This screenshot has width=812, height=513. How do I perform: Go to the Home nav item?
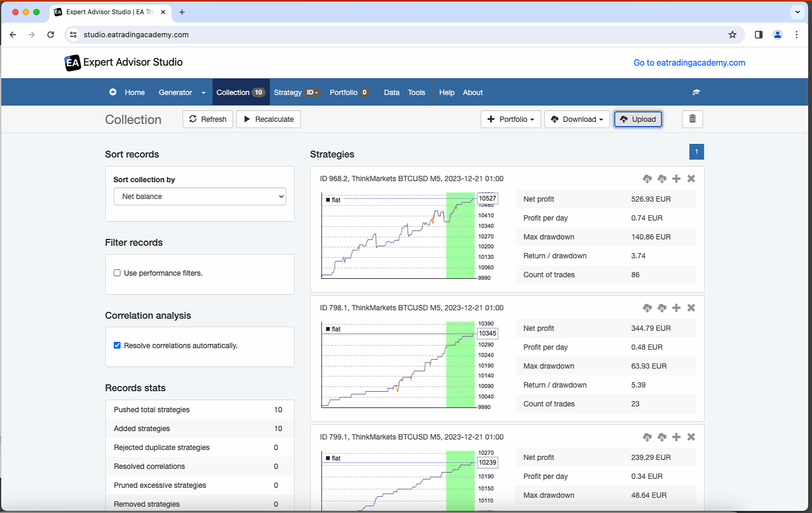[x=135, y=92]
